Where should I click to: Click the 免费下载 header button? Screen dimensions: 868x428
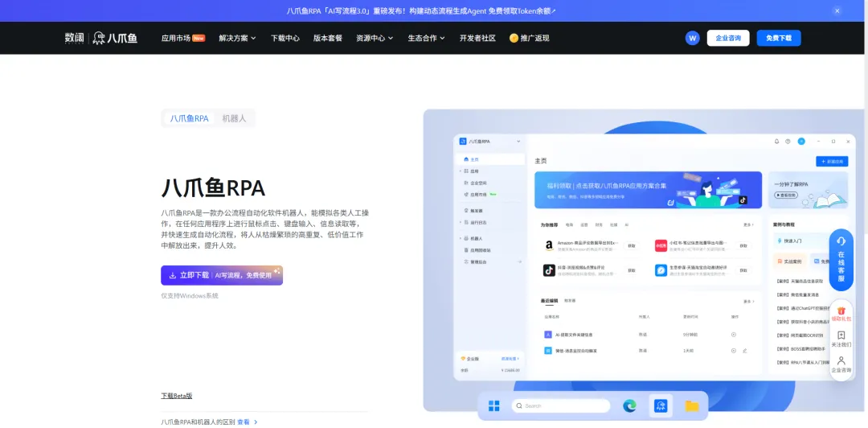779,39
